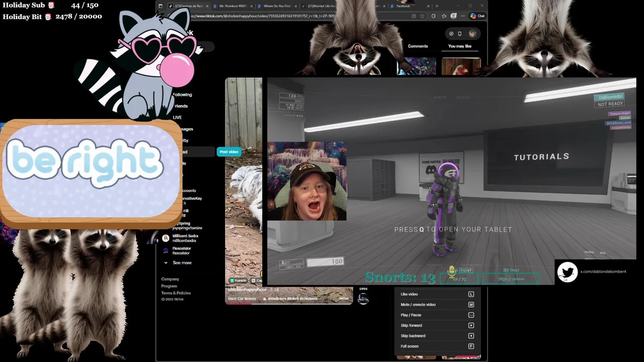This screenshot has height=362, width=644.
Task: Click the yellow microphone icon on overlay
Action: point(452,272)
